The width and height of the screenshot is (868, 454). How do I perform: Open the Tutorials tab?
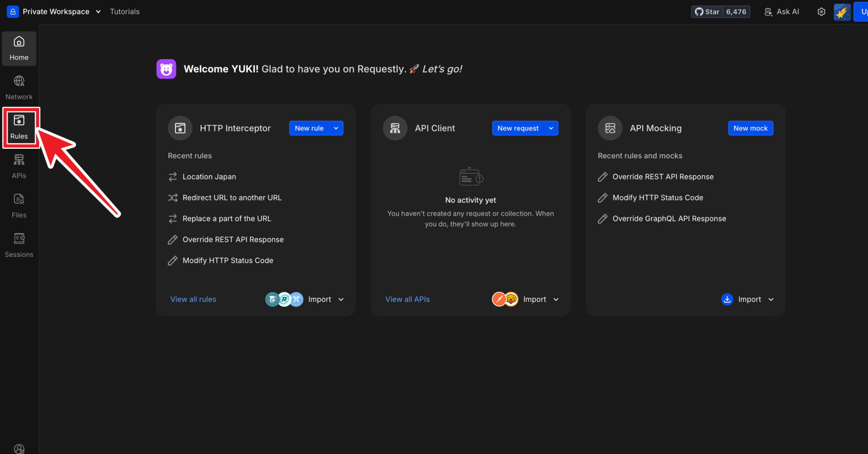point(125,12)
